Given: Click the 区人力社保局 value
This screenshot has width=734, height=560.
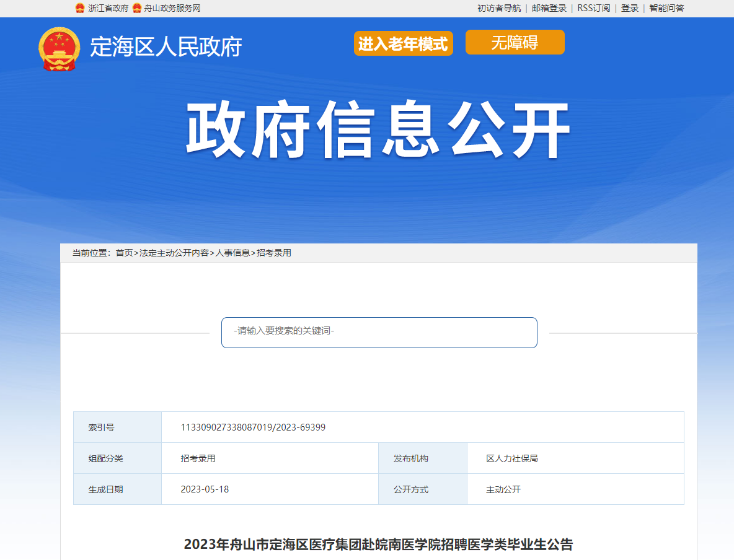Looking at the screenshot, I should [x=511, y=458].
